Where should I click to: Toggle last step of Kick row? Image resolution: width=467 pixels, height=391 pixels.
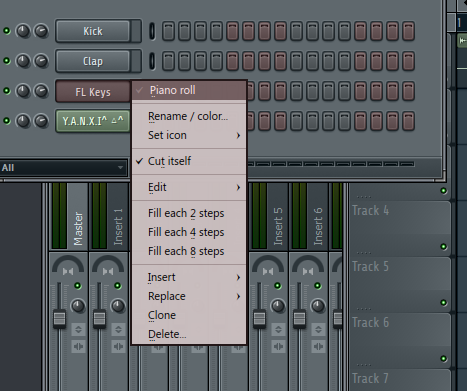pyautogui.click(x=408, y=31)
